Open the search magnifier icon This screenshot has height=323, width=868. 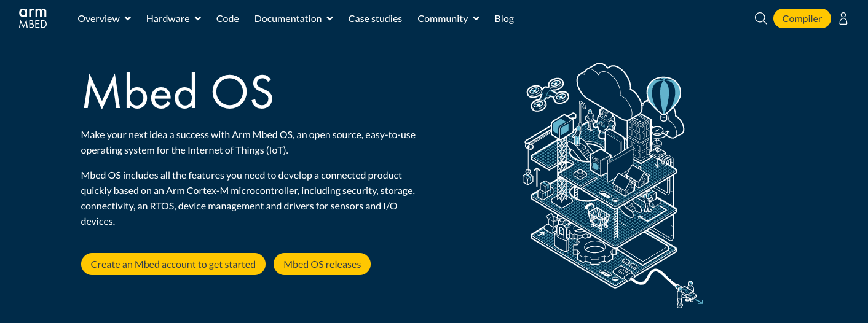click(760, 18)
